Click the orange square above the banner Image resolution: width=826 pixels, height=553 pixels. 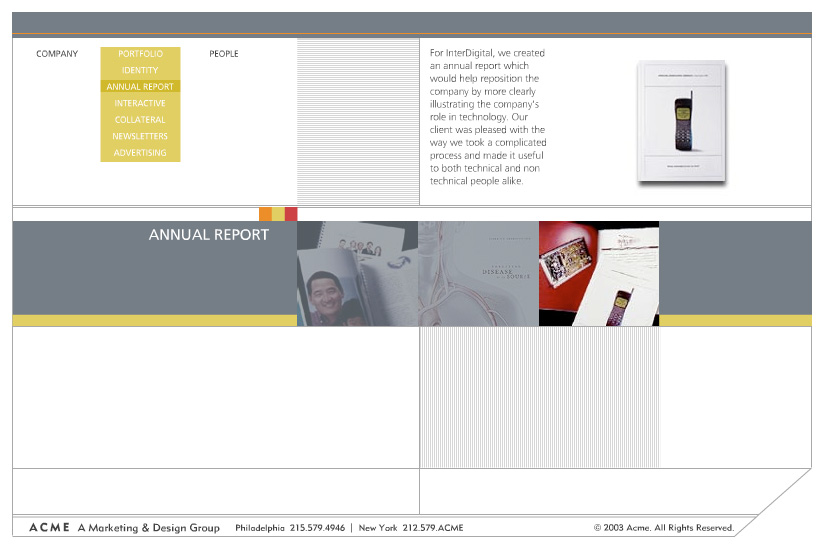tap(265, 214)
